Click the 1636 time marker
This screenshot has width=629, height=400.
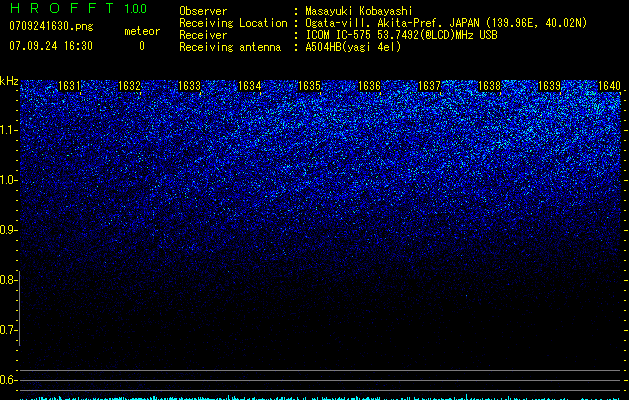(x=369, y=86)
